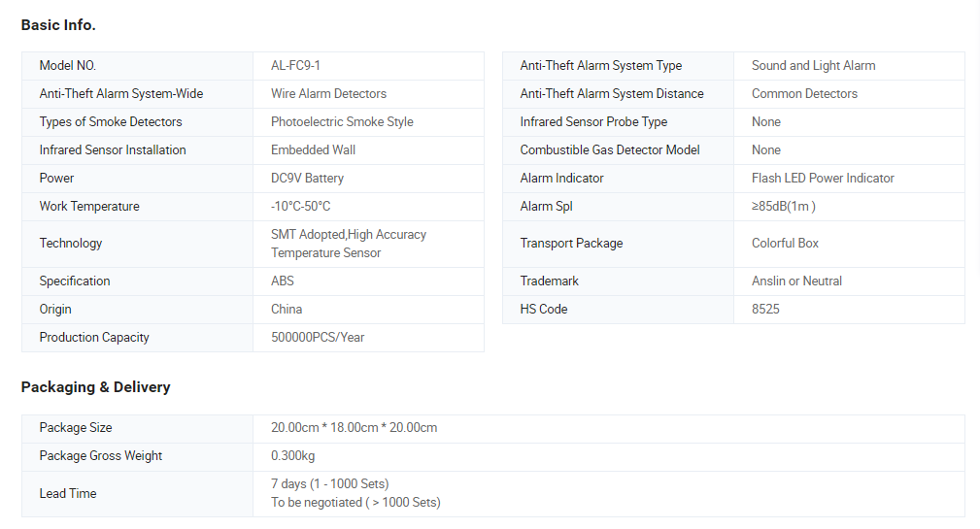This screenshot has width=980, height=529.
Task: Click the Basic Info. section heading
Action: click(x=58, y=25)
